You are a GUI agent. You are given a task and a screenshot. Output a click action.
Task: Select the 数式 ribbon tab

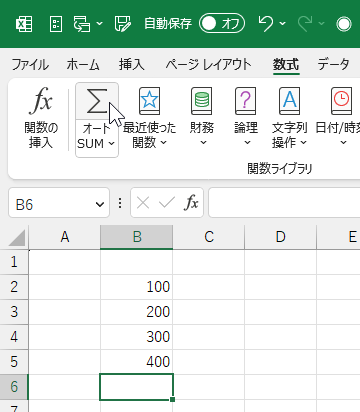pos(286,64)
